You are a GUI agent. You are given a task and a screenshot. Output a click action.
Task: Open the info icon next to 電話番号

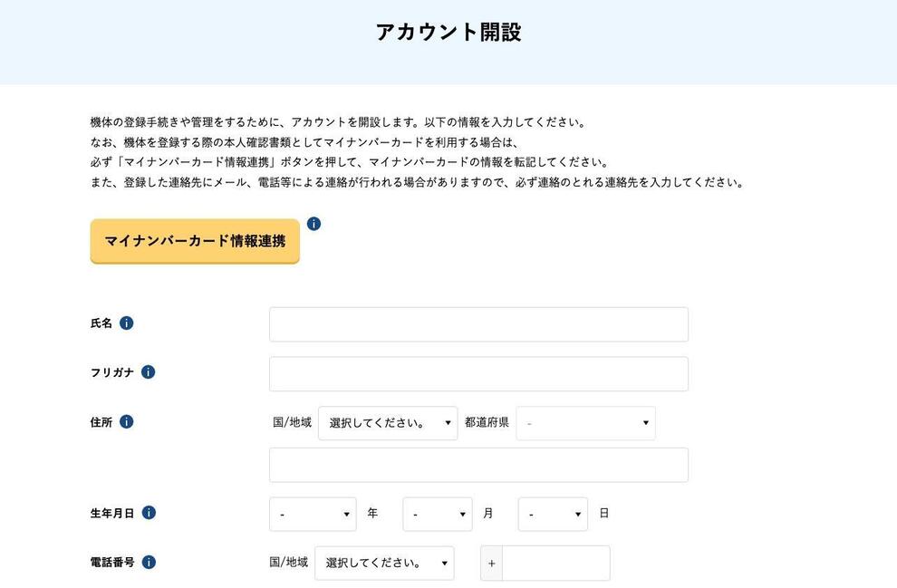149,563
